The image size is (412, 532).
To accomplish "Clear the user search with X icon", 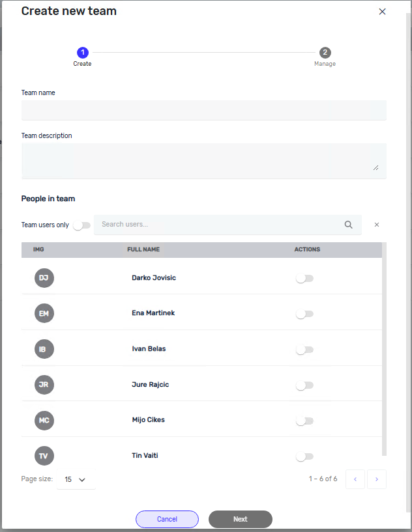I will click(377, 225).
